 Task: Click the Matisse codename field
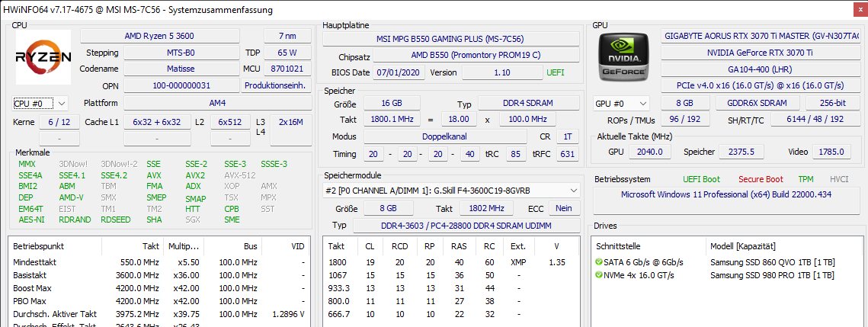pyautogui.click(x=181, y=69)
